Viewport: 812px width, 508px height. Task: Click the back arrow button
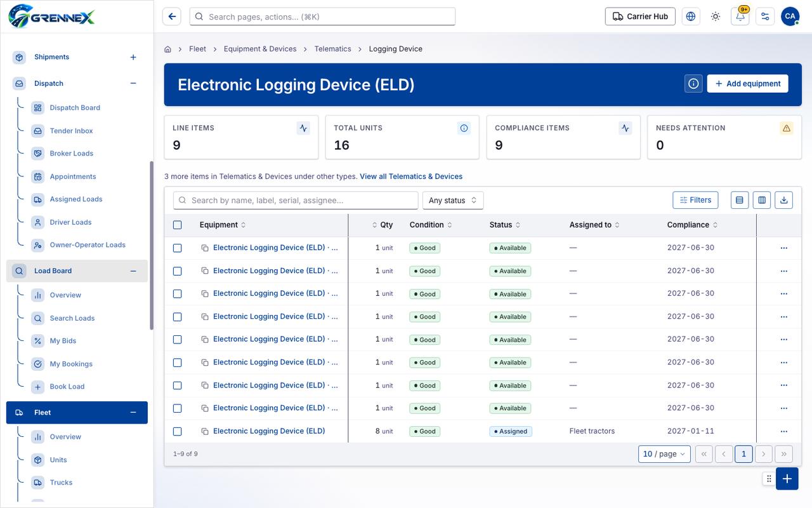[x=172, y=17]
